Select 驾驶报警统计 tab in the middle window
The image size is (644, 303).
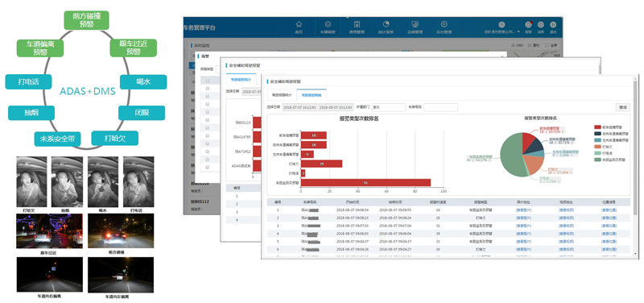(x=241, y=79)
